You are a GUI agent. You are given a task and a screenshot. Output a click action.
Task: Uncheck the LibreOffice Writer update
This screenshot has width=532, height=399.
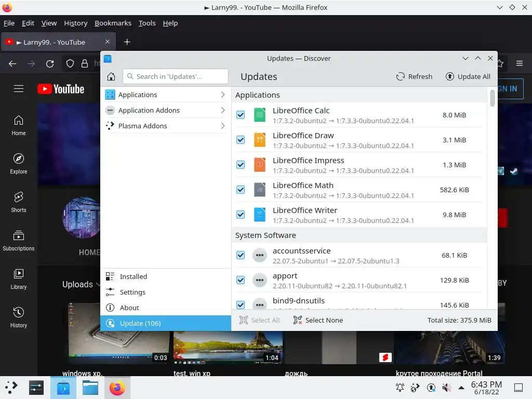(241, 215)
